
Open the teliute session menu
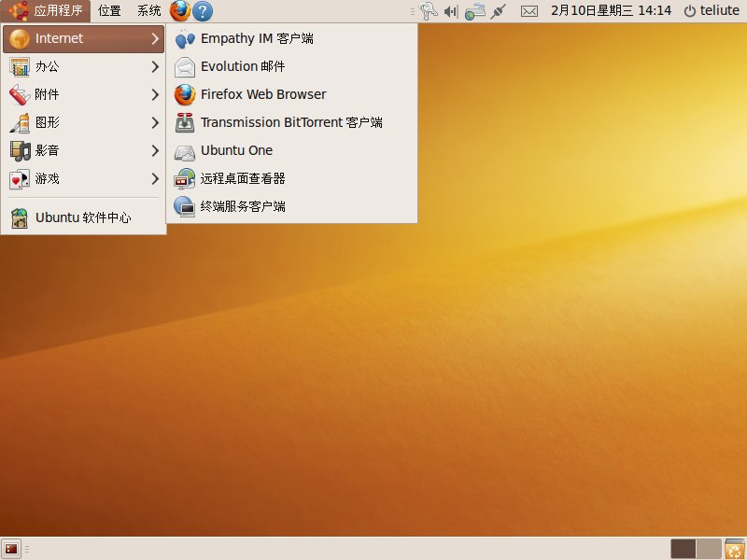point(712,10)
